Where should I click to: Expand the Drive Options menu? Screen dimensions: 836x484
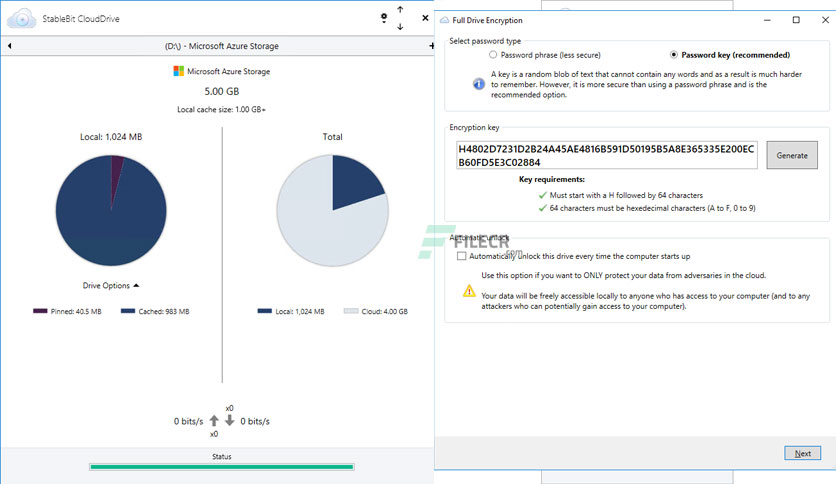pos(111,286)
